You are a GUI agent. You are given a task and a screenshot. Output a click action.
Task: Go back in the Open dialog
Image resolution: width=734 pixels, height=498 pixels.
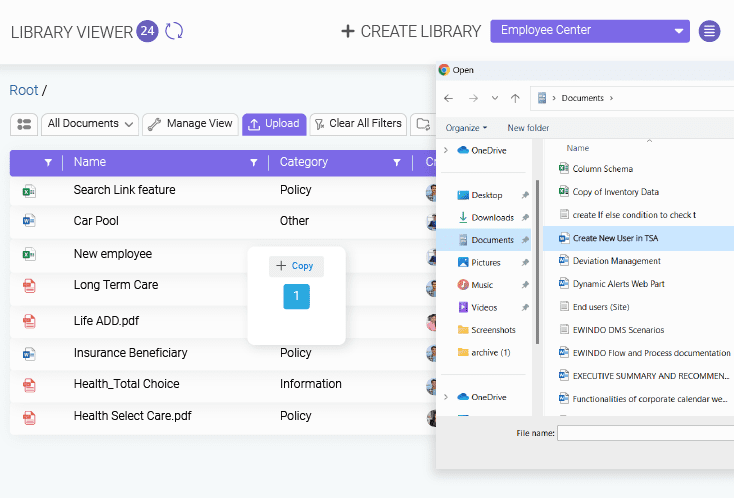448,98
